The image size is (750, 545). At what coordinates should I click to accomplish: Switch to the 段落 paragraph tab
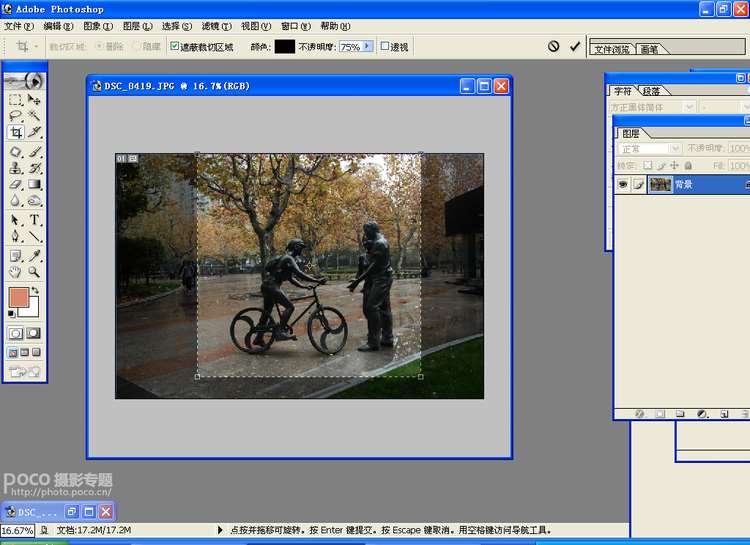(652, 90)
